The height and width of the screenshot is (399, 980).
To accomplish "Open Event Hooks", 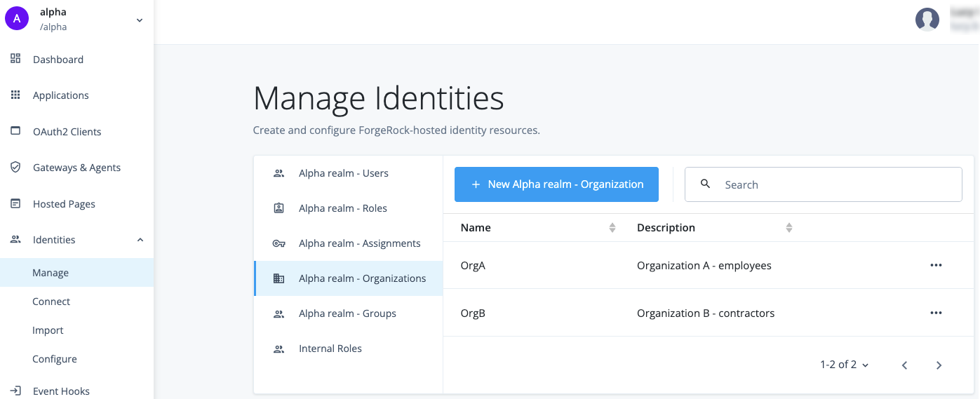I will pyautogui.click(x=61, y=391).
